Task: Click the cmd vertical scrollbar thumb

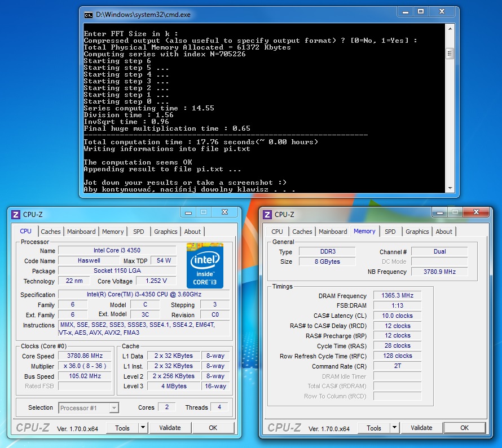Action: [450, 54]
